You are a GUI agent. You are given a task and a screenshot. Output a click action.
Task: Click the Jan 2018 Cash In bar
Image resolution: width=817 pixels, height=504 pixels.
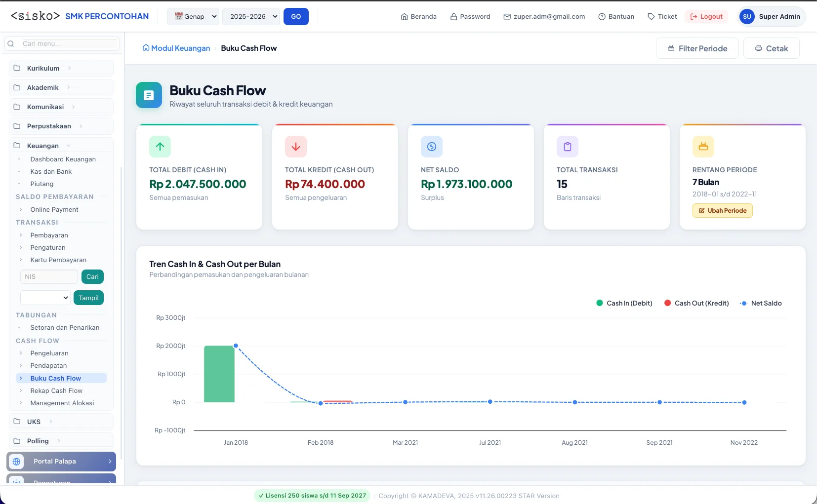tap(219, 374)
